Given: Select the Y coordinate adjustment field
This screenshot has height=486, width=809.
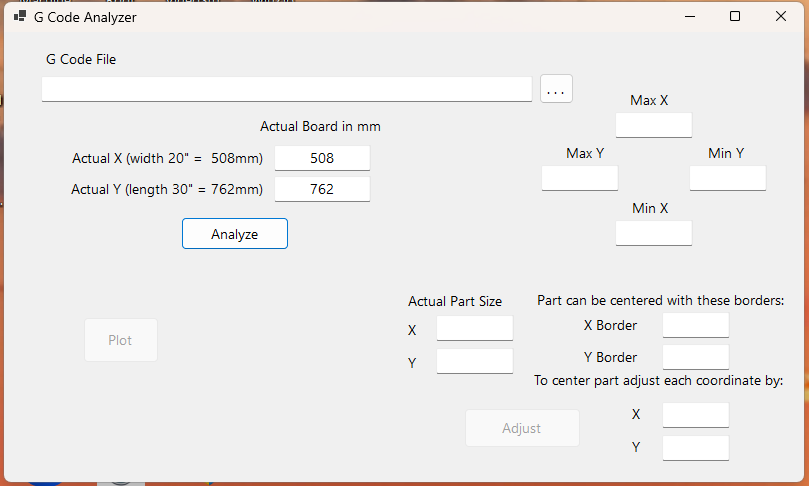Looking at the screenshot, I should [x=695, y=448].
